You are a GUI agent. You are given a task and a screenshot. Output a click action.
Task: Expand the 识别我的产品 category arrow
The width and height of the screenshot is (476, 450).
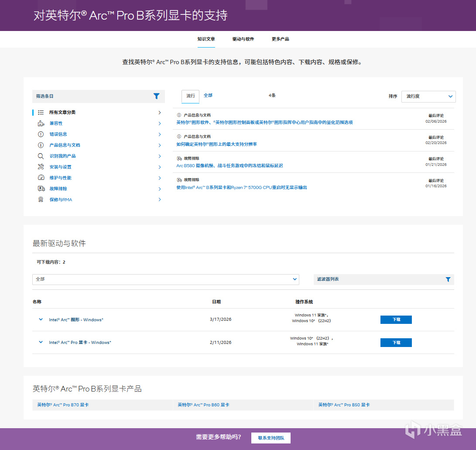pos(160,156)
